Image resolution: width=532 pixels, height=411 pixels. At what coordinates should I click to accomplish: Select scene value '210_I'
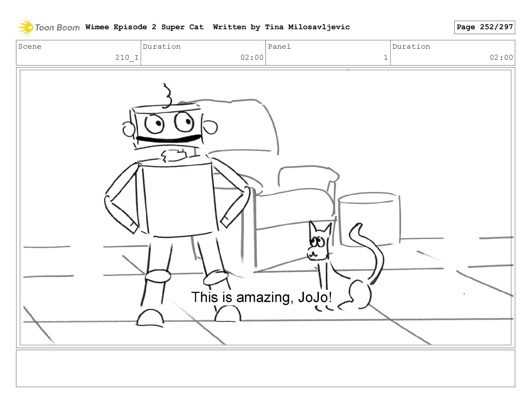tap(127, 57)
